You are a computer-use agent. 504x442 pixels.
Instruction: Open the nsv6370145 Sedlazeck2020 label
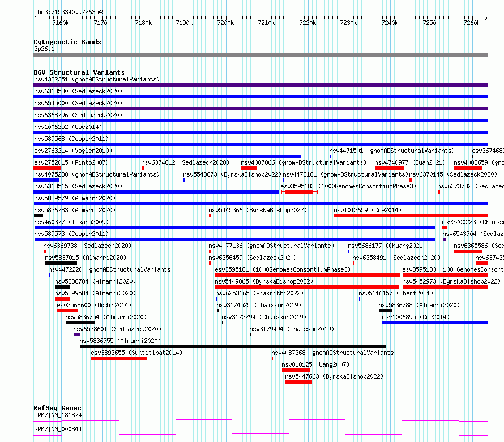(x=453, y=174)
